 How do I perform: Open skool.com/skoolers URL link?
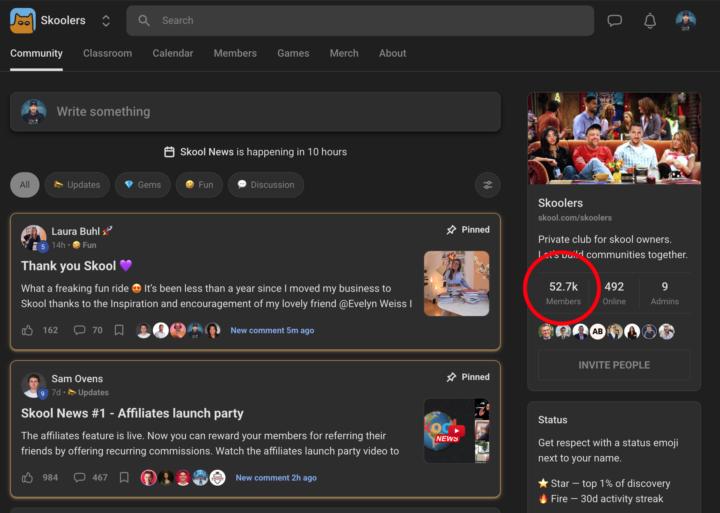[574, 218]
